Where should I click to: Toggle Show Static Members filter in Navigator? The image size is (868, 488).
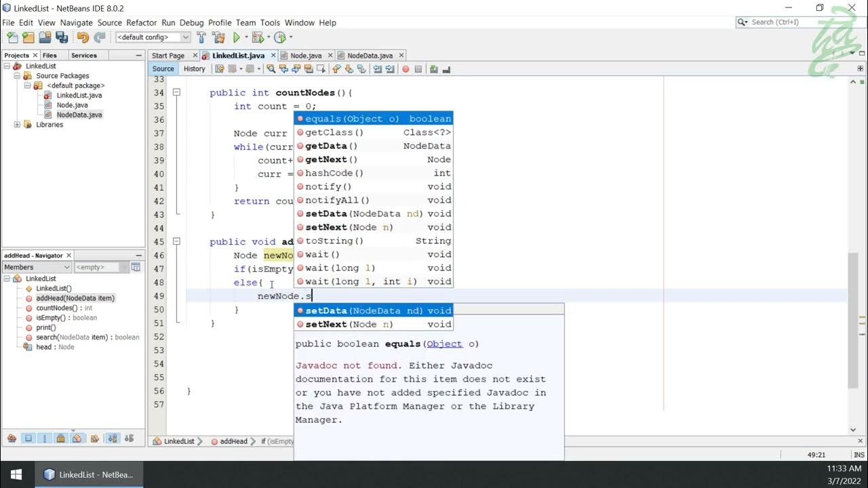tap(44, 439)
